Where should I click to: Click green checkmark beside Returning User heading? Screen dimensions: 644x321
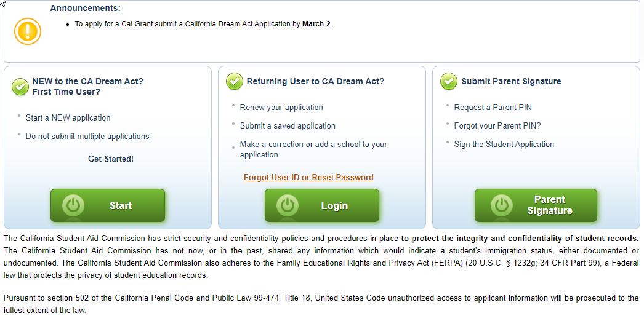[235, 81]
